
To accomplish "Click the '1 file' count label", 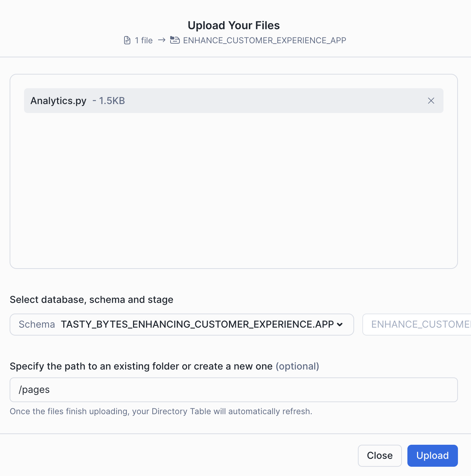I will click(x=144, y=41).
